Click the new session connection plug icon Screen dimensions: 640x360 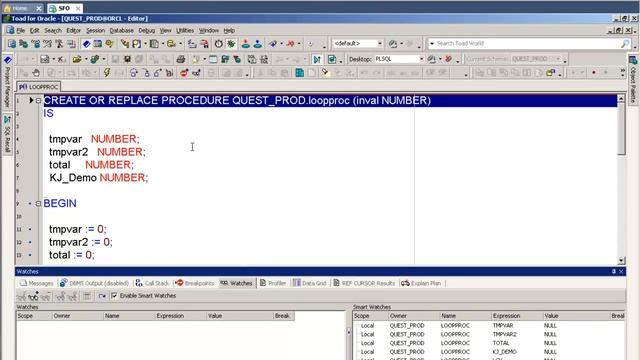273,44
